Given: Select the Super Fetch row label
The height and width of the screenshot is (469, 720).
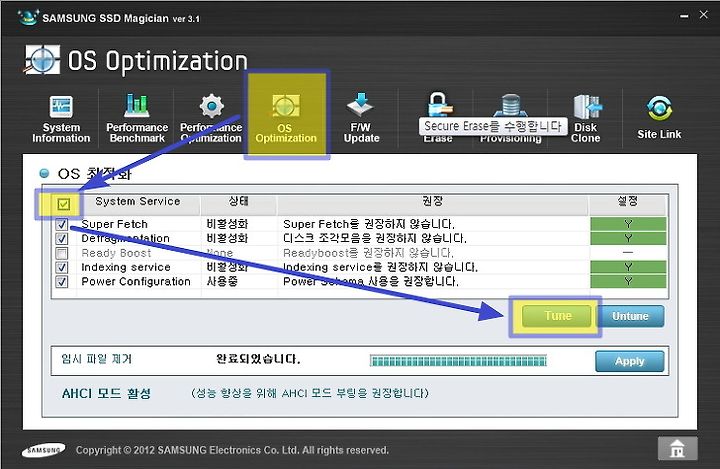Looking at the screenshot, I should click(114, 224).
